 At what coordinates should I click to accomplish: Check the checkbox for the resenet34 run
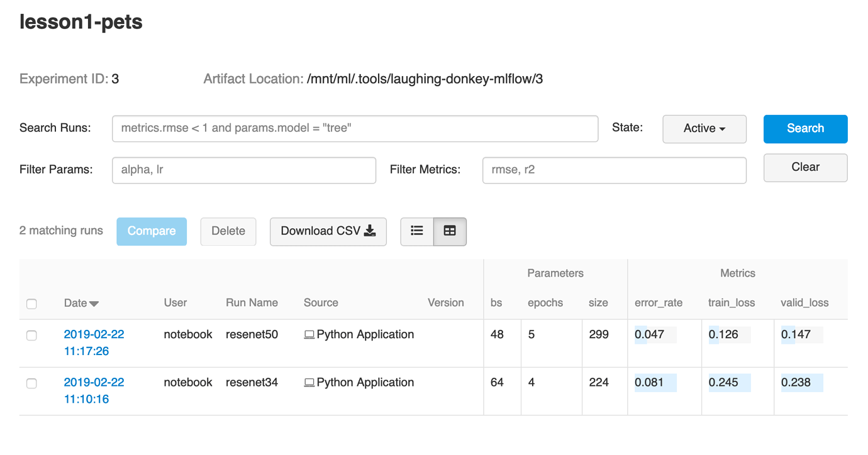(x=31, y=383)
